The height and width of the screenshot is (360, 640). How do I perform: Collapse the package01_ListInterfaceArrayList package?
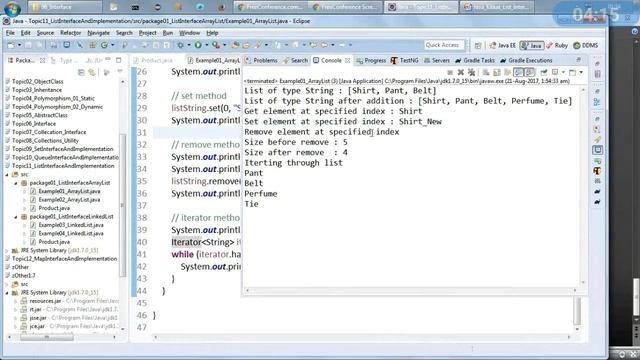point(16,183)
